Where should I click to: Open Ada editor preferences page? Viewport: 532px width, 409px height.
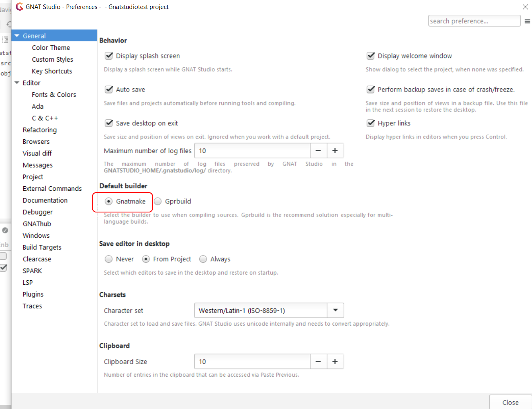coord(38,106)
